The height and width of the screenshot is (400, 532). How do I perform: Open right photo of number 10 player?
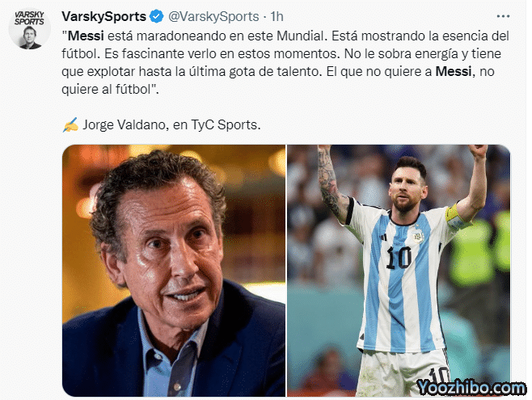[x=399, y=271]
